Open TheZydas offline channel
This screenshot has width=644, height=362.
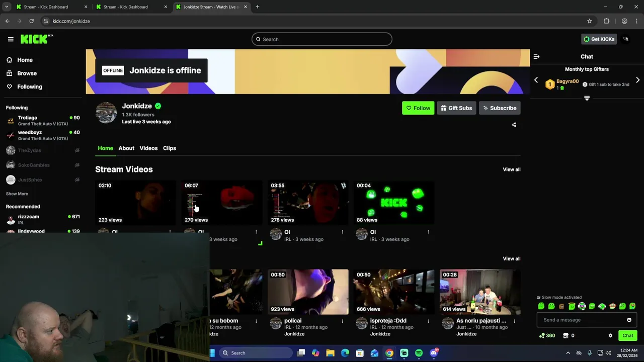point(42,150)
